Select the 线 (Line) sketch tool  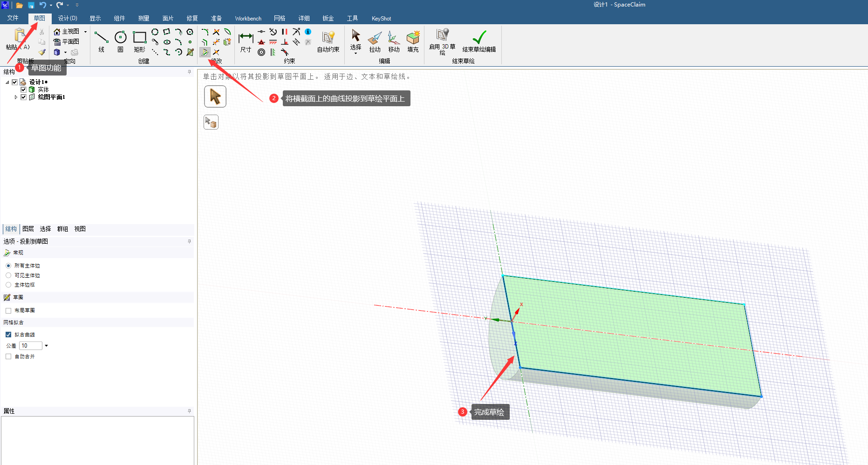pyautogui.click(x=101, y=40)
